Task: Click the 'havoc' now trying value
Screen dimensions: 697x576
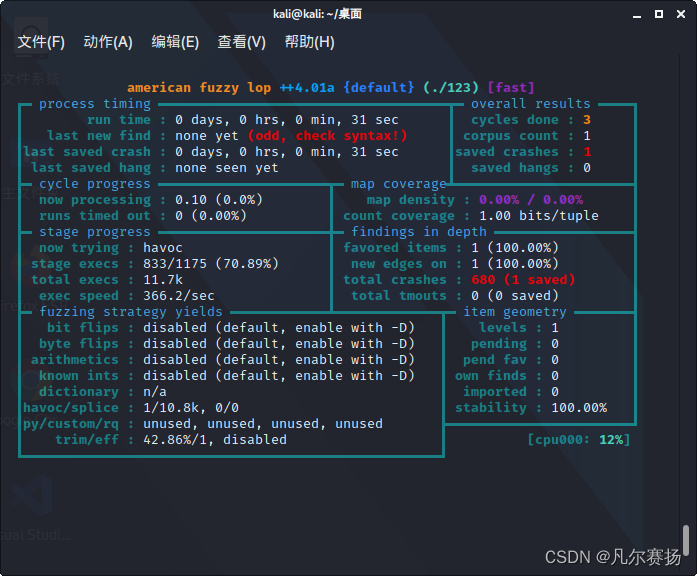Action: [163, 248]
